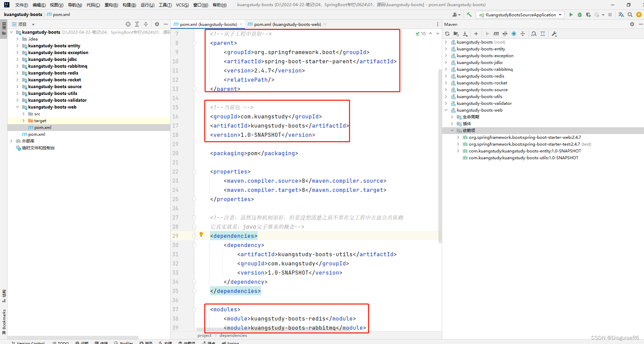
Task: Click the orange update notification icon
Action: tap(639, 15)
